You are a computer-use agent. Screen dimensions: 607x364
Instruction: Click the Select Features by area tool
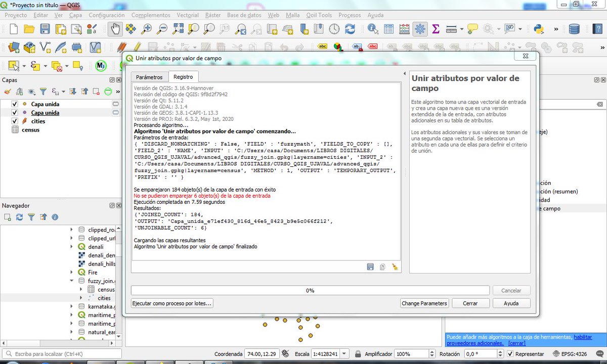[x=14, y=66]
